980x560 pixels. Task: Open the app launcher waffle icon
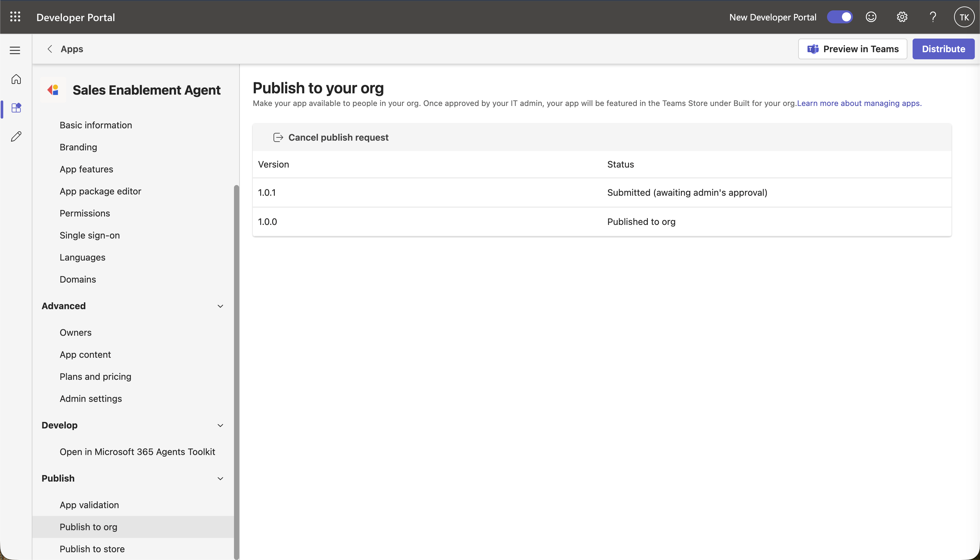[x=15, y=17]
